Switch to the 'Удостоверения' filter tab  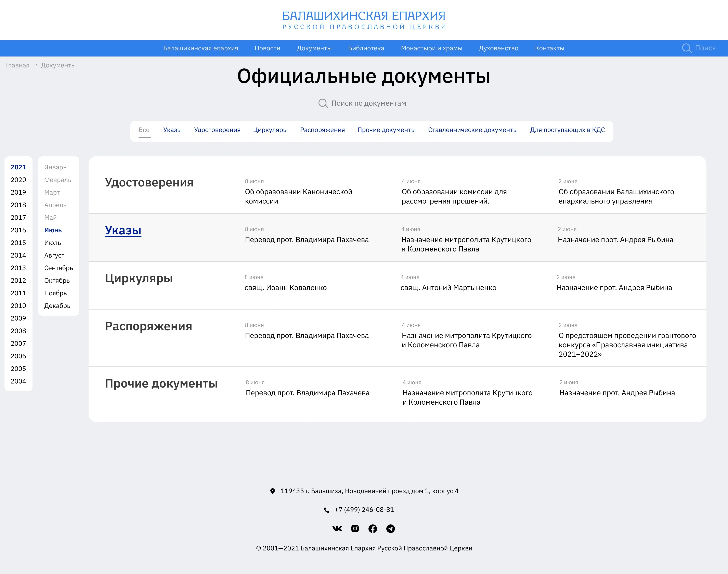(x=218, y=130)
